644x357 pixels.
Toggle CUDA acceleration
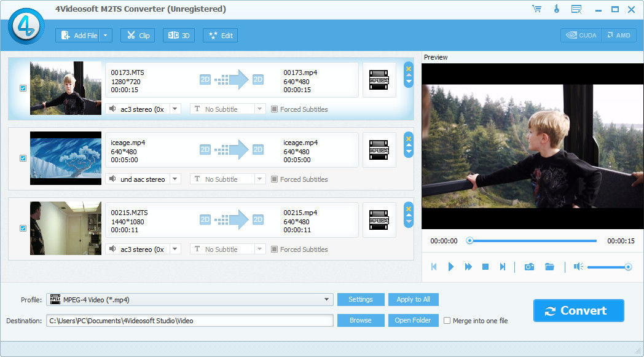pyautogui.click(x=581, y=35)
